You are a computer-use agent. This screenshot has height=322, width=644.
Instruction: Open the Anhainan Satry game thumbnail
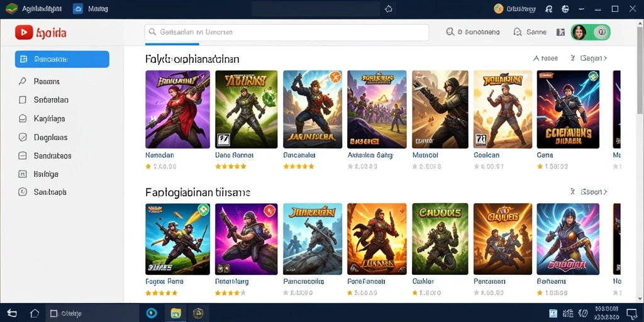377,109
